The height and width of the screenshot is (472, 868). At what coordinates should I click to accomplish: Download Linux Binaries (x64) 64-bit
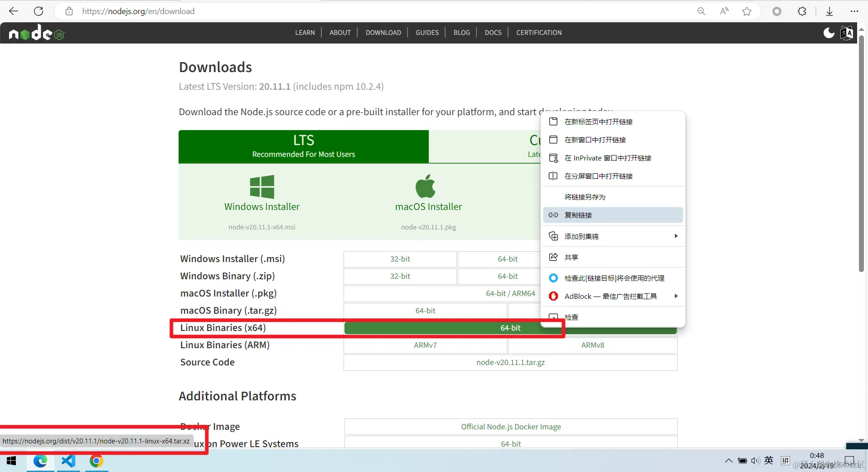(x=510, y=328)
